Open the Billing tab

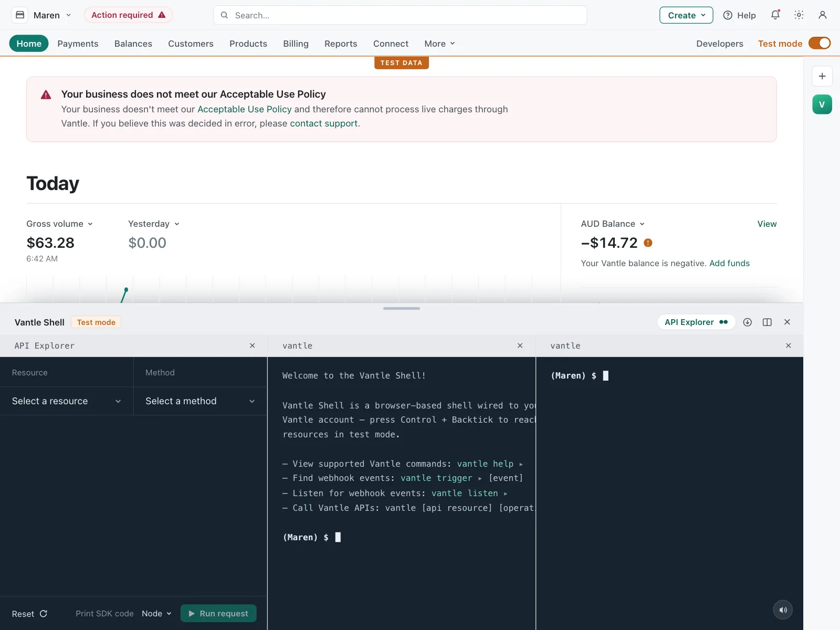point(296,44)
